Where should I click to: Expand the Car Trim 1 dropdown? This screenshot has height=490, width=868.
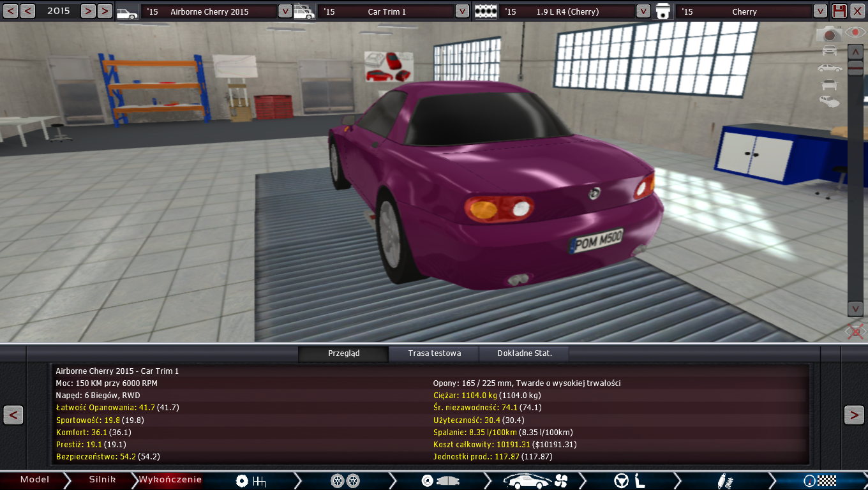point(462,11)
